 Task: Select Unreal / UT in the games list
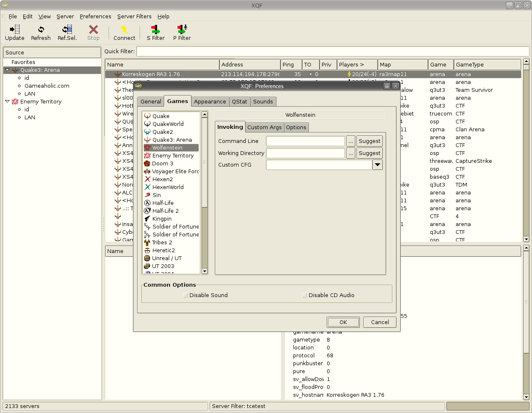(171, 258)
